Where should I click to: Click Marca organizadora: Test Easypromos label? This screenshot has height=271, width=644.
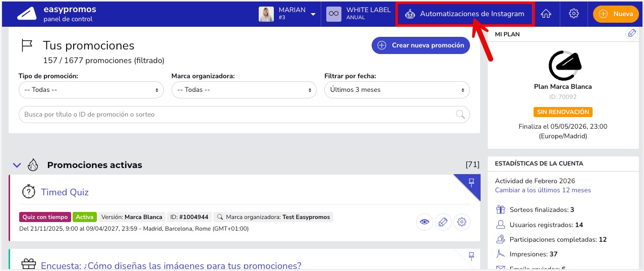tap(273, 217)
